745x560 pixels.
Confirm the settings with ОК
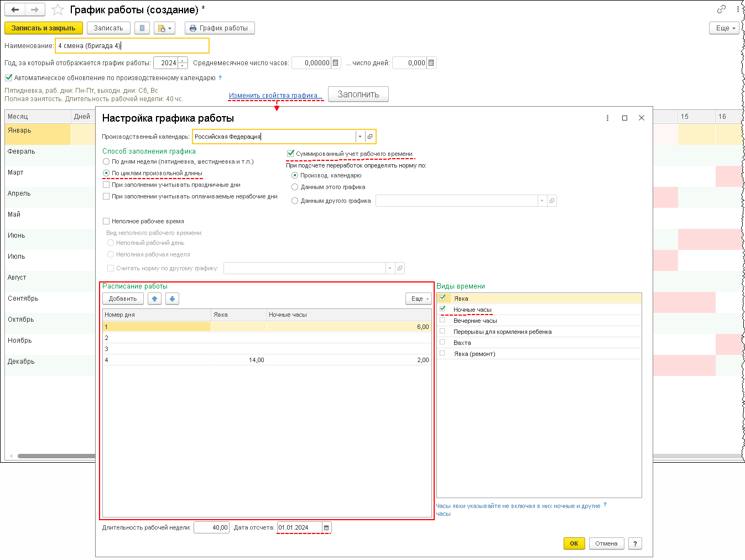574,543
